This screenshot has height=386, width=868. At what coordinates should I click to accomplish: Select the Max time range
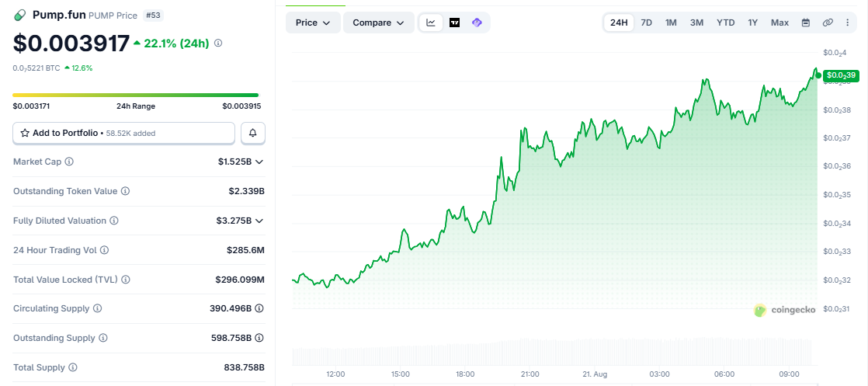780,23
